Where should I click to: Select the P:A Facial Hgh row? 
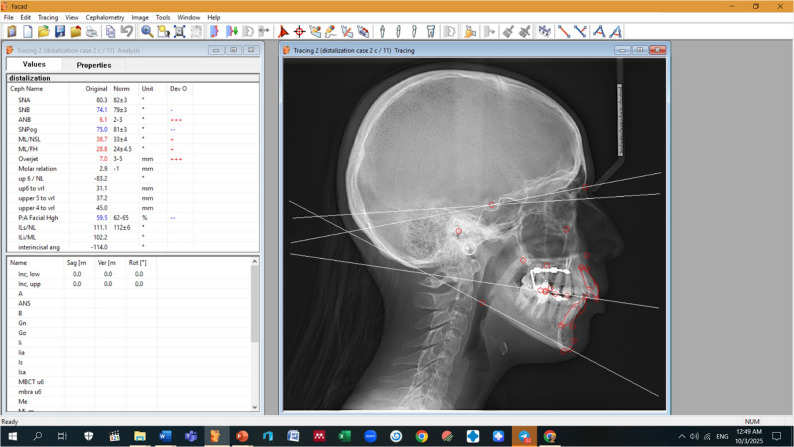pyautogui.click(x=133, y=218)
